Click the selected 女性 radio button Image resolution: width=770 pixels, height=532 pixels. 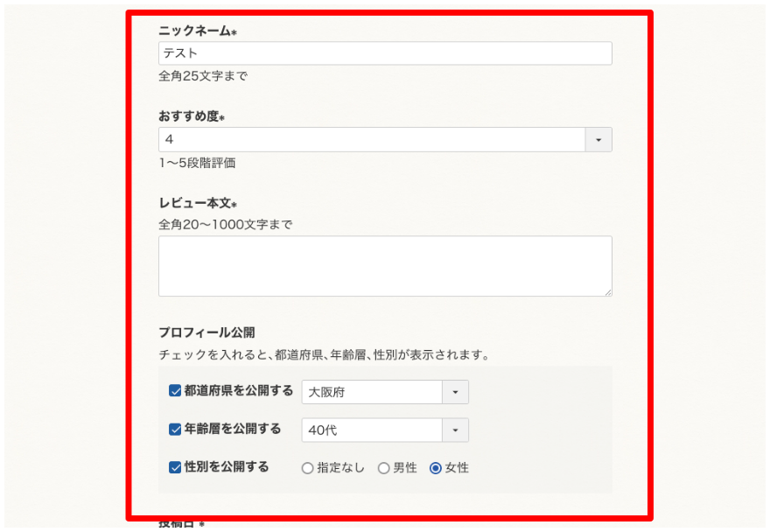(x=434, y=468)
